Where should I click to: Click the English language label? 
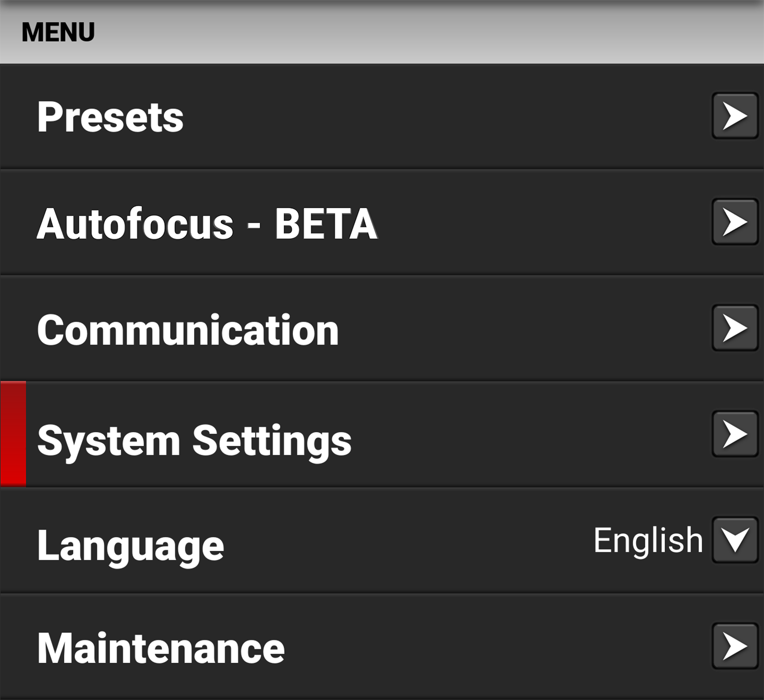coord(647,540)
